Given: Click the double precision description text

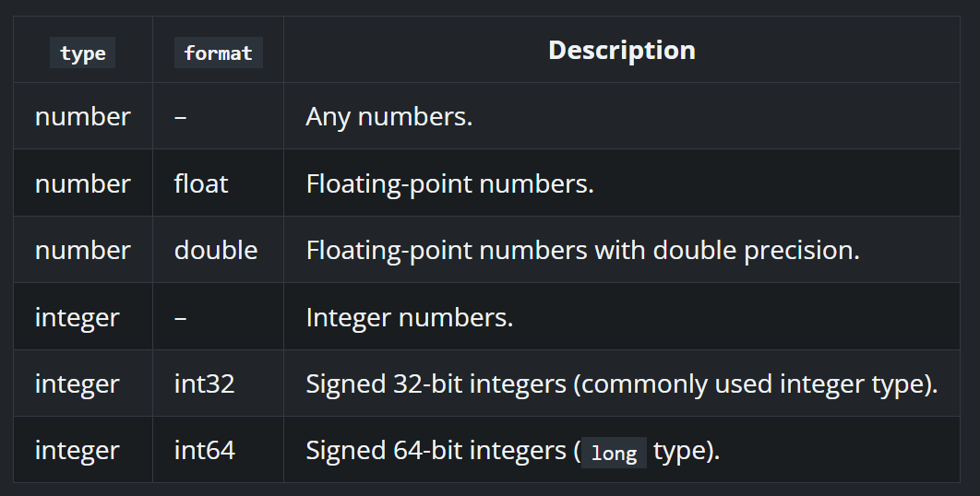Looking at the screenshot, I should (x=582, y=251).
